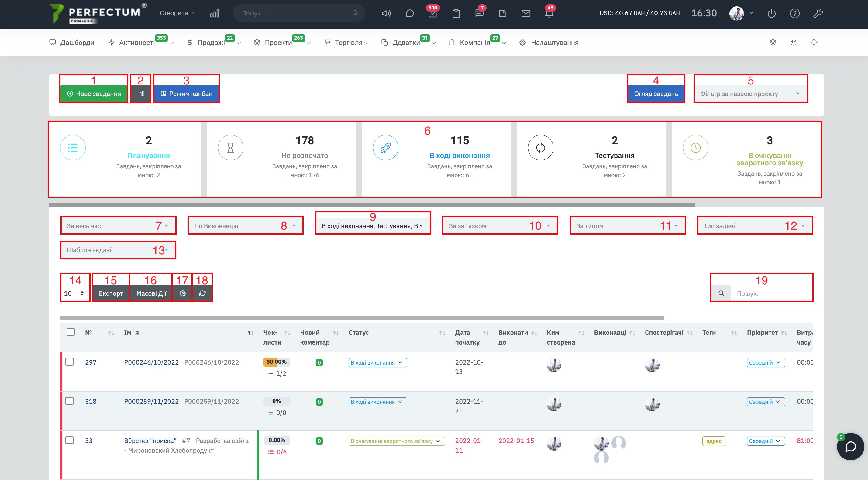Click the Нове завдання button
The height and width of the screenshot is (480, 868).
94,94
